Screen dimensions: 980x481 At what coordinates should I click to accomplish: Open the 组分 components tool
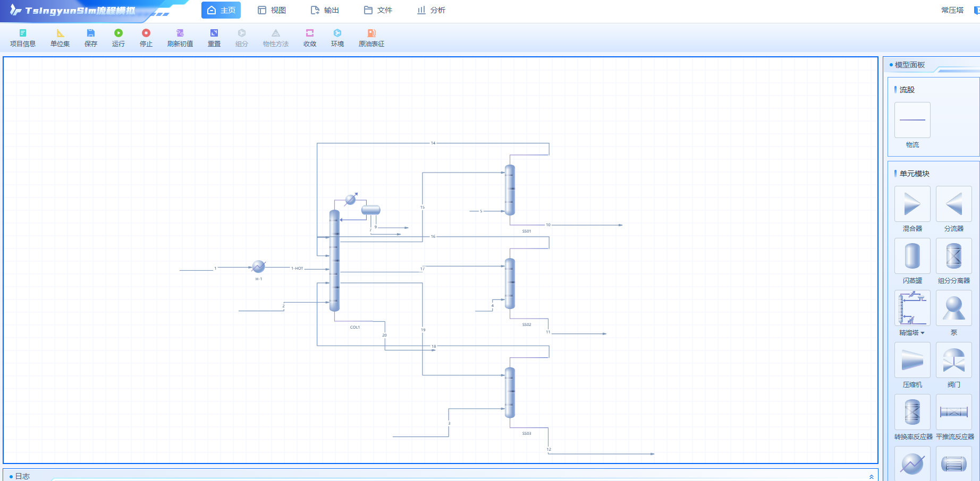pyautogui.click(x=242, y=38)
